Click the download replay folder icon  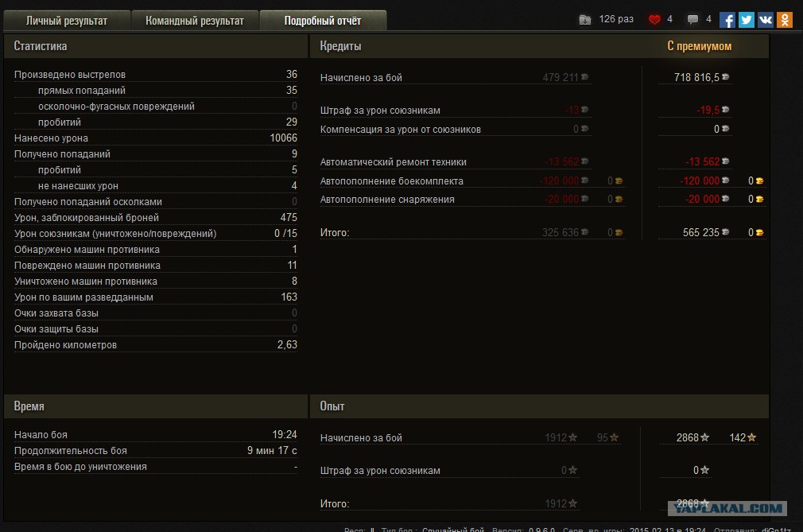coord(585,20)
